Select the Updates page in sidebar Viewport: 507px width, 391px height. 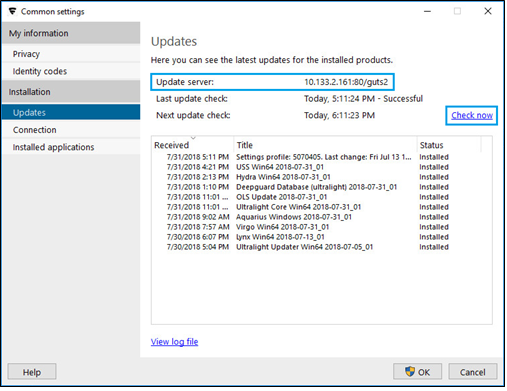[x=71, y=113]
